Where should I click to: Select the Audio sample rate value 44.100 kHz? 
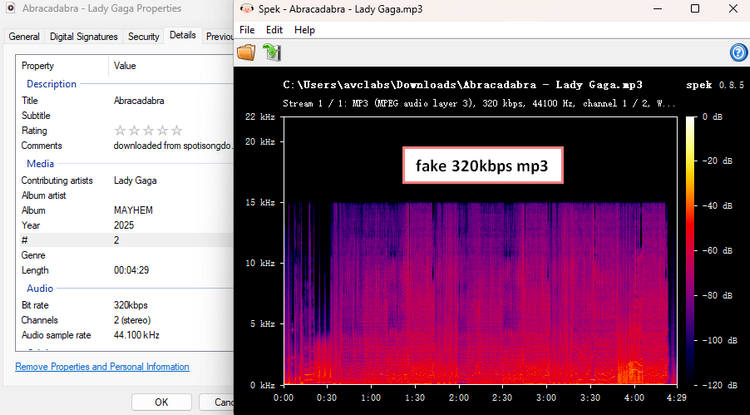136,335
